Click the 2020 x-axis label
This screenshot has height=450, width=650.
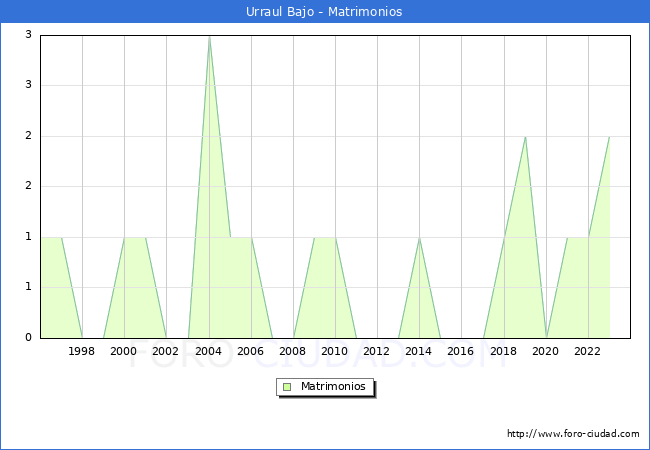[x=546, y=351]
